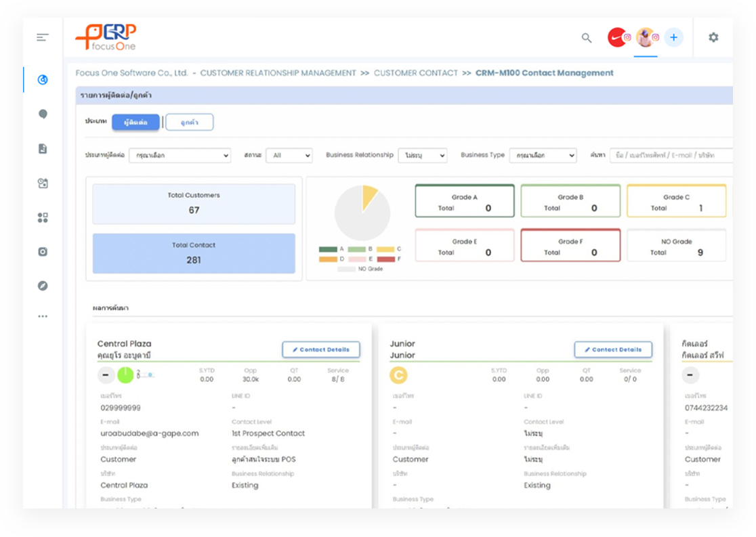Screen dimensions: 756x537
Task: Click the pie chart graphic
Action: (362, 213)
